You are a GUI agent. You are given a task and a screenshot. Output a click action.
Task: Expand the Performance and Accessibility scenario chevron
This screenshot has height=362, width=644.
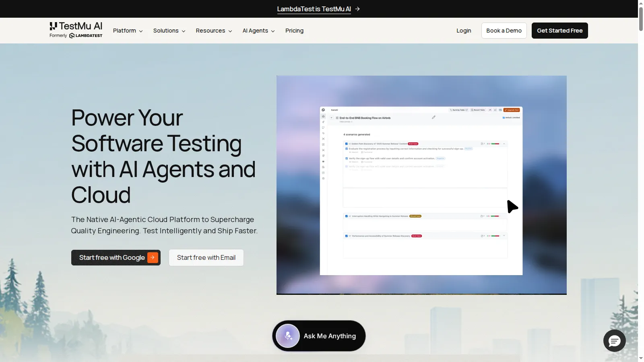click(x=504, y=236)
